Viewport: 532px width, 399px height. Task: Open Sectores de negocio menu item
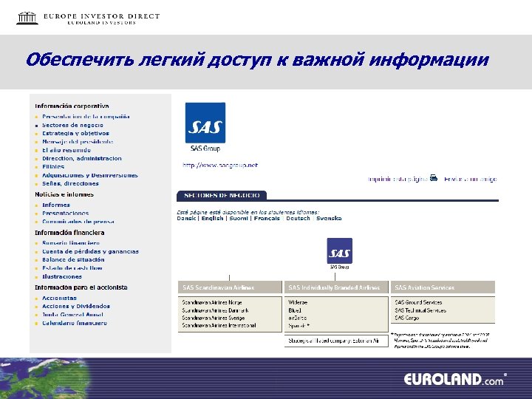point(72,125)
